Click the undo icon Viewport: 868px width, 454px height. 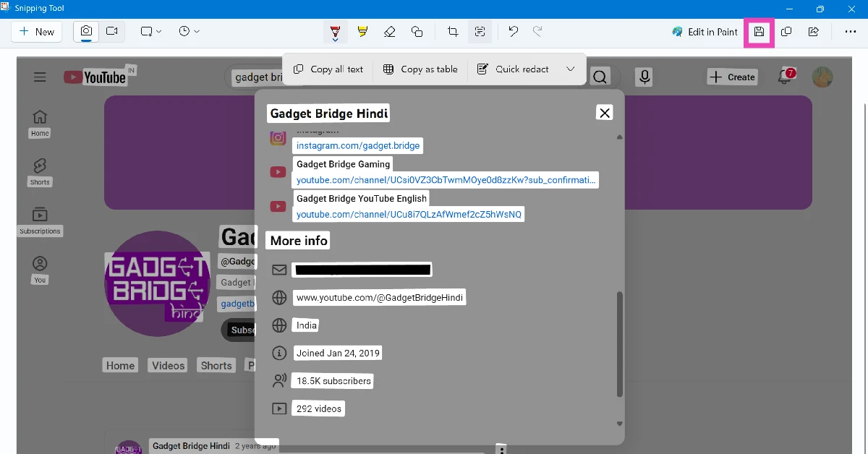(x=512, y=32)
